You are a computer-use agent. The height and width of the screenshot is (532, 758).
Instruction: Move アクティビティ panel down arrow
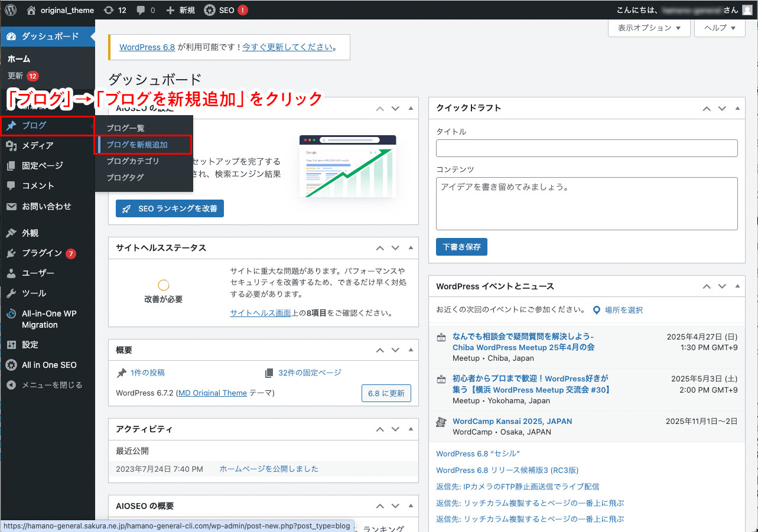395,429
